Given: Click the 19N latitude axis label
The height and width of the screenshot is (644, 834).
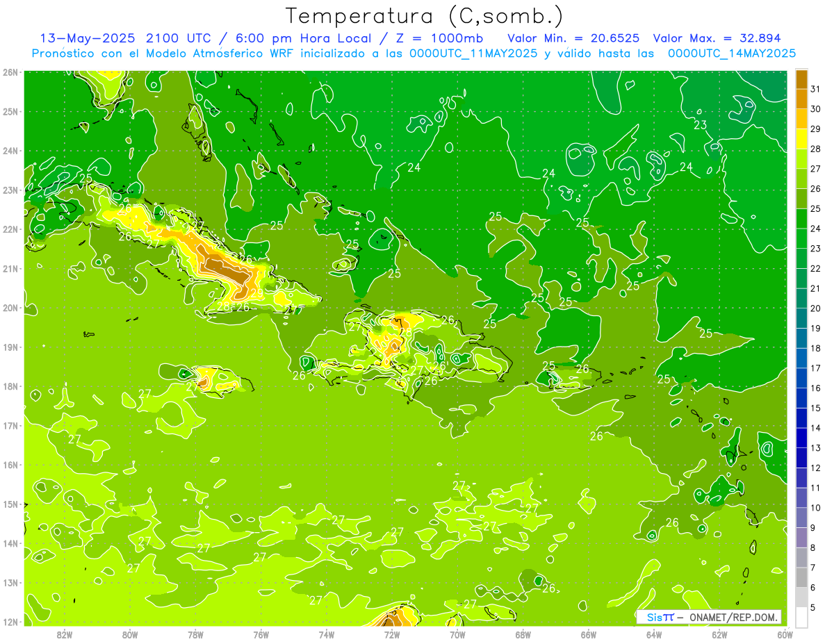Looking at the screenshot, I should point(10,347).
